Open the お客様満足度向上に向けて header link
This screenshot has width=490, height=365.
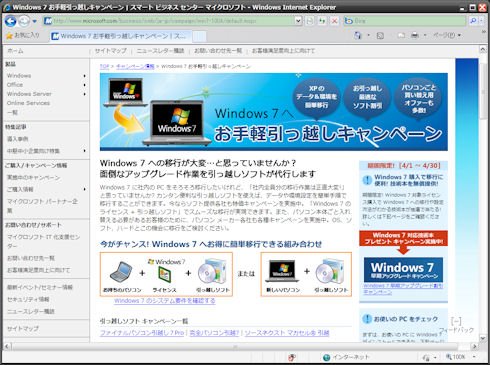[283, 51]
